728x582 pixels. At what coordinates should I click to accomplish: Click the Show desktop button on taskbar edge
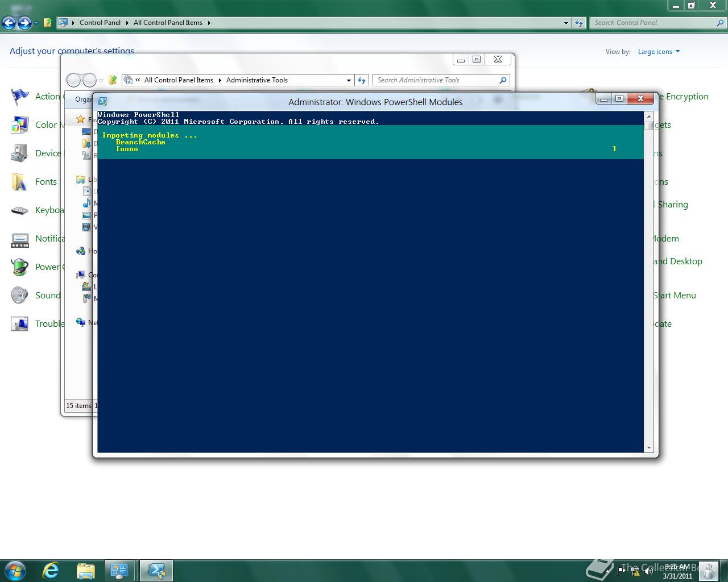[x=723, y=571]
